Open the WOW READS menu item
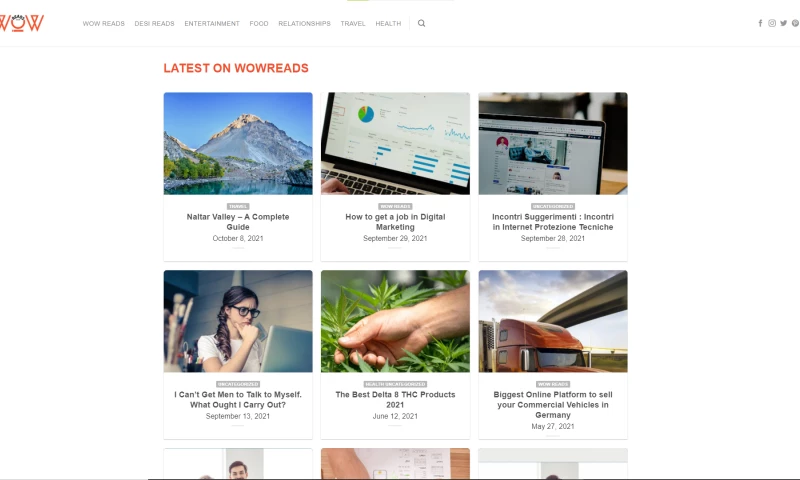The width and height of the screenshot is (800, 480). click(x=104, y=23)
